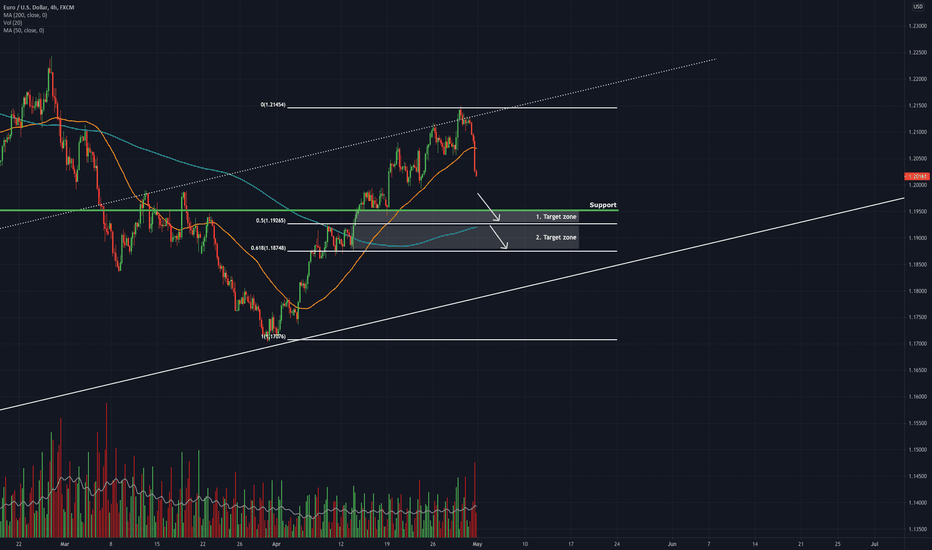This screenshot has width=932, height=550.
Task: Click the 17 date on the time axis
Action: tap(571, 544)
